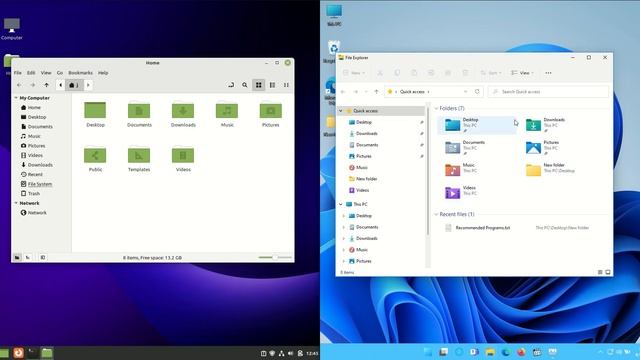
Task: Open the Edit menu in Home window
Action: pyautogui.click(x=31, y=73)
